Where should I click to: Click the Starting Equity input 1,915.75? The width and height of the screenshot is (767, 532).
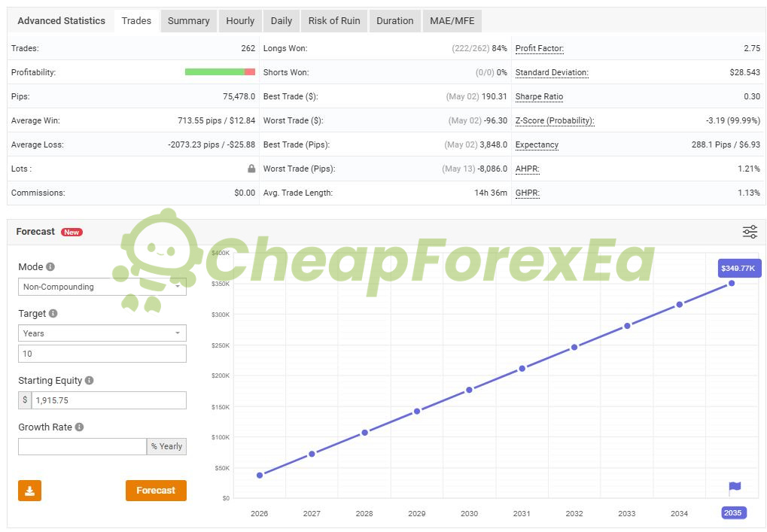click(x=108, y=400)
